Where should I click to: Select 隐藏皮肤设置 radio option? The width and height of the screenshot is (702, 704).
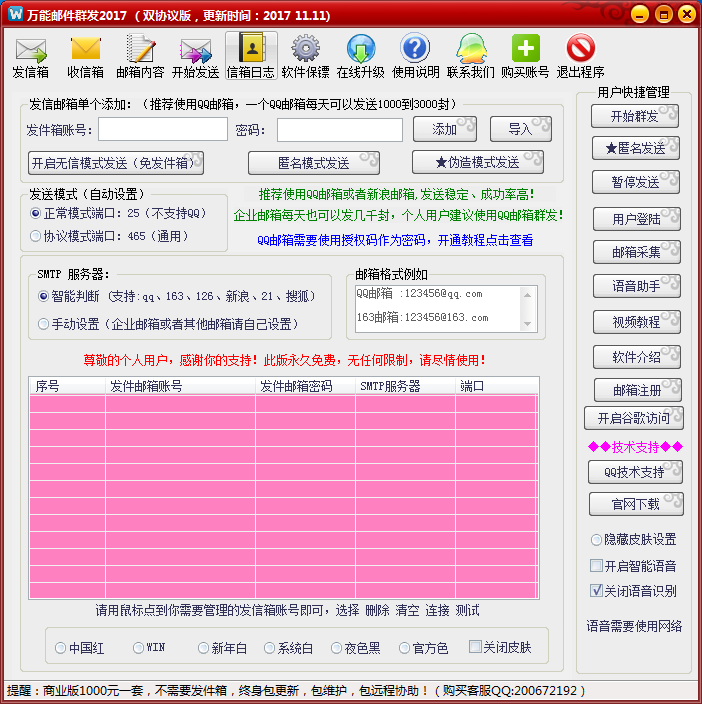click(x=596, y=540)
